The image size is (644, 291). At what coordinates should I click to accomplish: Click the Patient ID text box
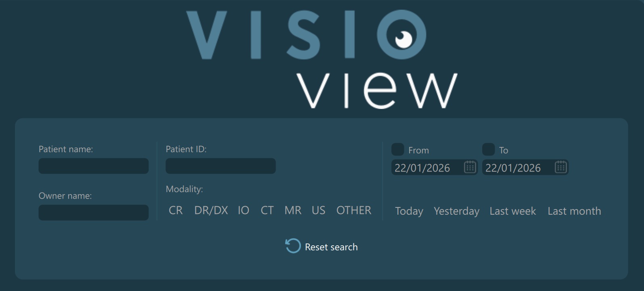(x=221, y=166)
